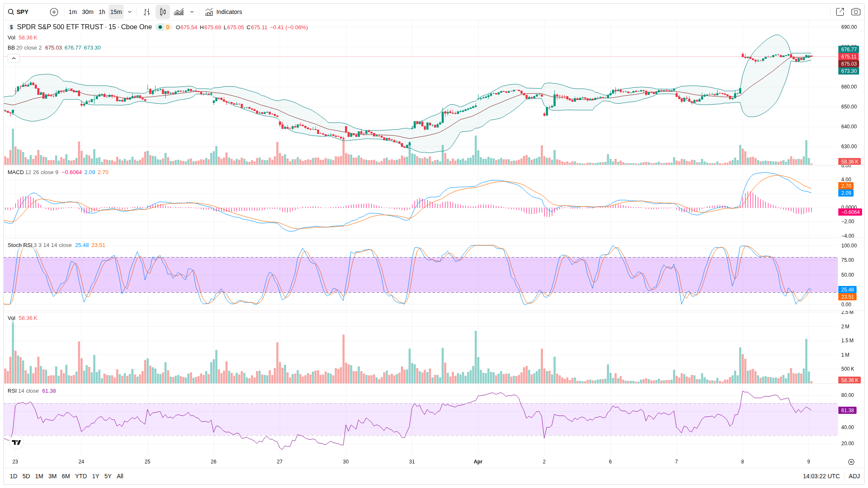This screenshot has height=488, width=868.
Task: Open the Indicators dialog
Action: coord(224,12)
